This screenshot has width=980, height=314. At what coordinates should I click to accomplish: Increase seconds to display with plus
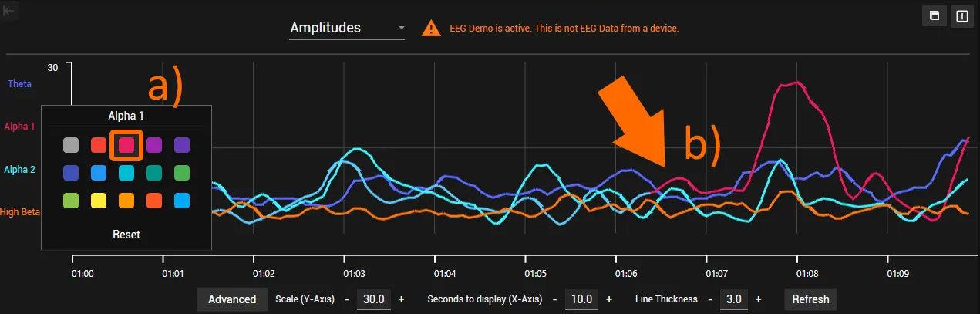click(608, 299)
